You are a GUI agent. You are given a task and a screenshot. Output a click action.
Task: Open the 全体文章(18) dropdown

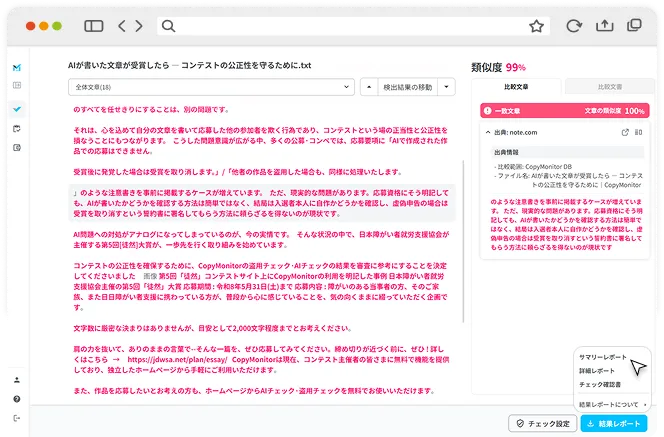click(x=211, y=87)
